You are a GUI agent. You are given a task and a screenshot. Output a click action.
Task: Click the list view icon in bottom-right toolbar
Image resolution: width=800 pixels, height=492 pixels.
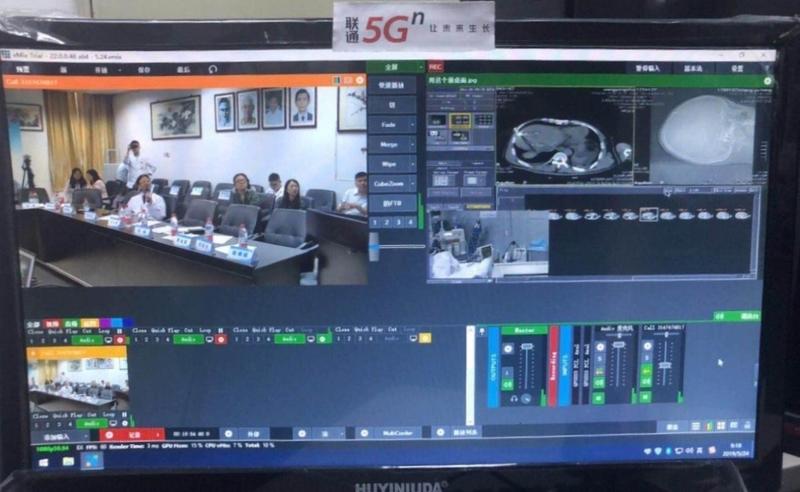pos(695,426)
